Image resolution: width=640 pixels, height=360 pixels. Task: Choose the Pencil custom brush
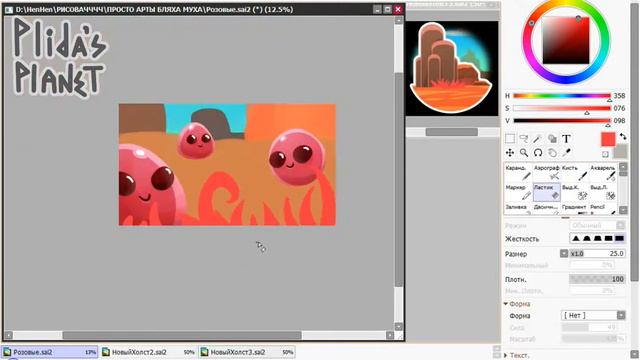pos(603,209)
